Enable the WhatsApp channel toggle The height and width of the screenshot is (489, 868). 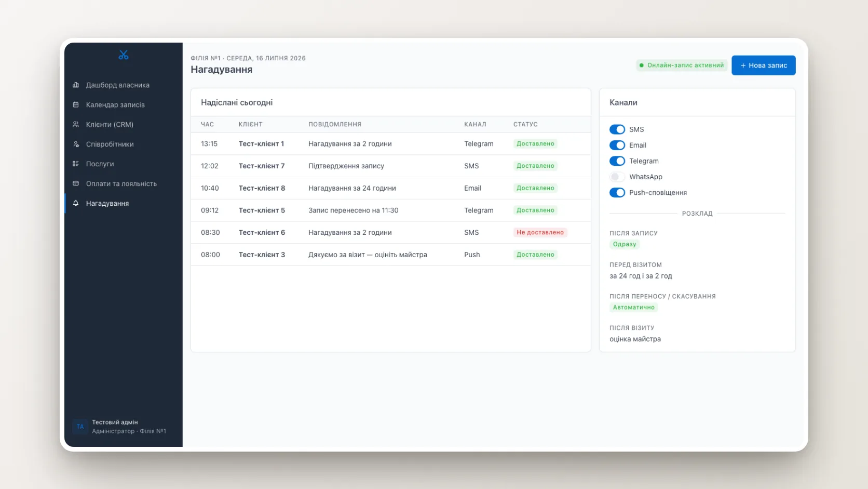click(x=617, y=177)
